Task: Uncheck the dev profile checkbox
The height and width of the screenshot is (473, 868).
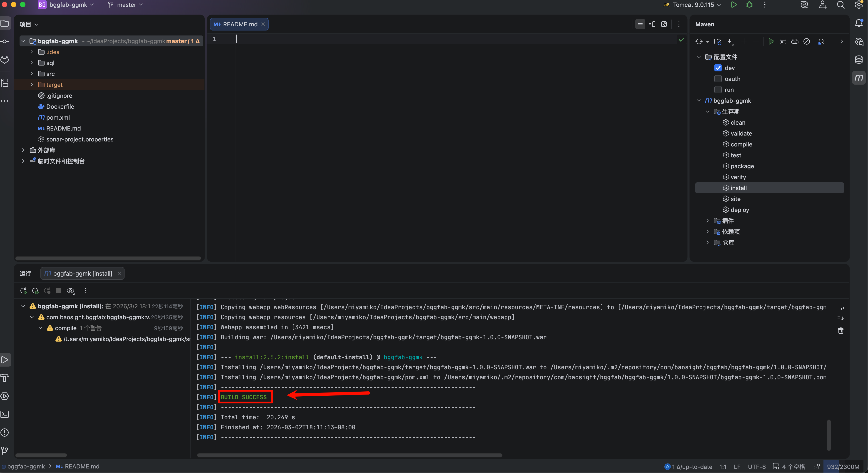Action: [718, 68]
